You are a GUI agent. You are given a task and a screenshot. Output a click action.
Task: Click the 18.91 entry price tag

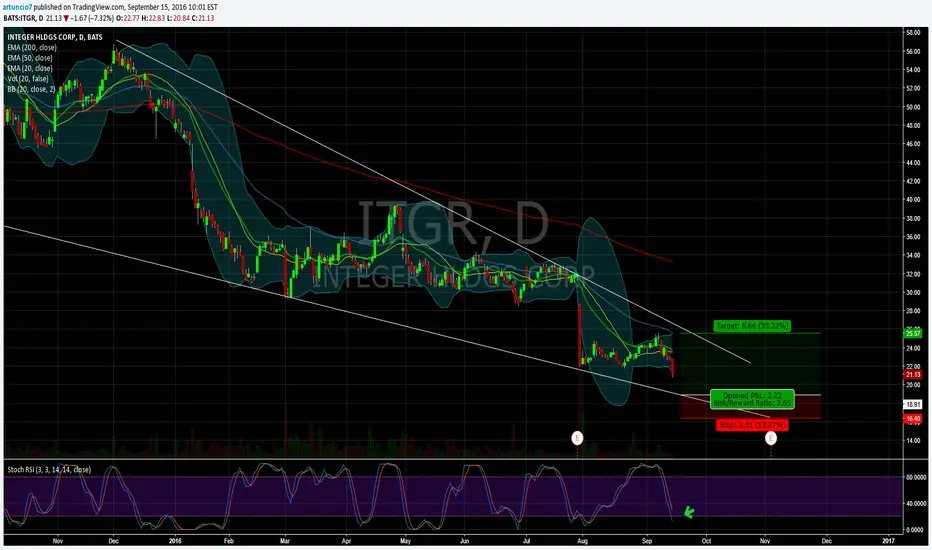(912, 404)
